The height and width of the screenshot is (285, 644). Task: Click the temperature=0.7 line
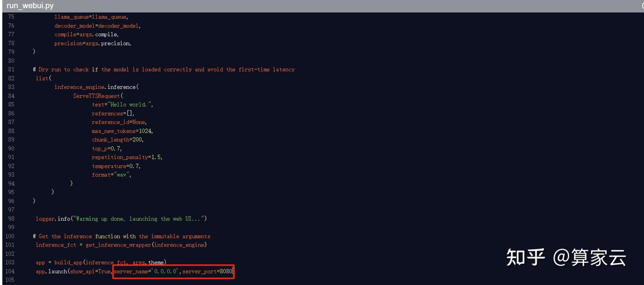tap(116, 166)
